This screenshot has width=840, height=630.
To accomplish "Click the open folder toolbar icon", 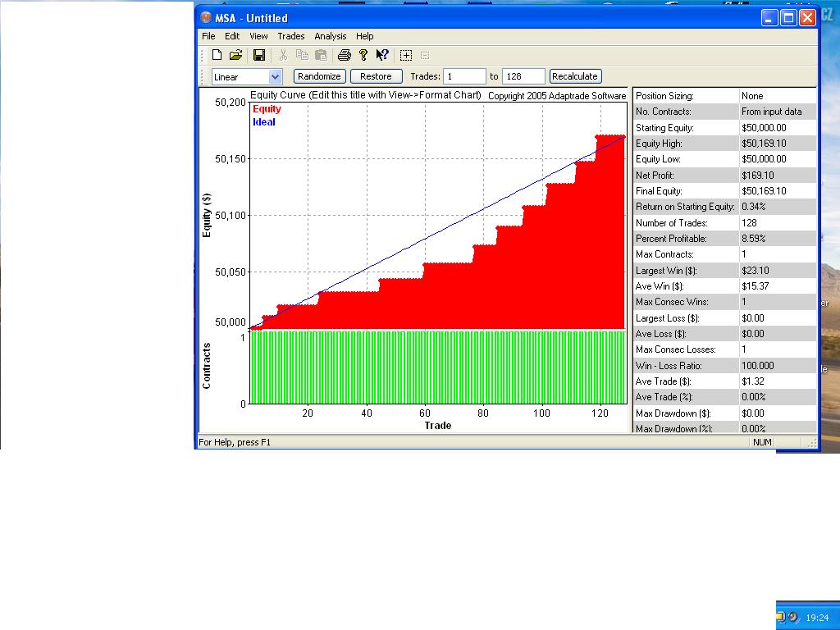I will (x=235, y=55).
